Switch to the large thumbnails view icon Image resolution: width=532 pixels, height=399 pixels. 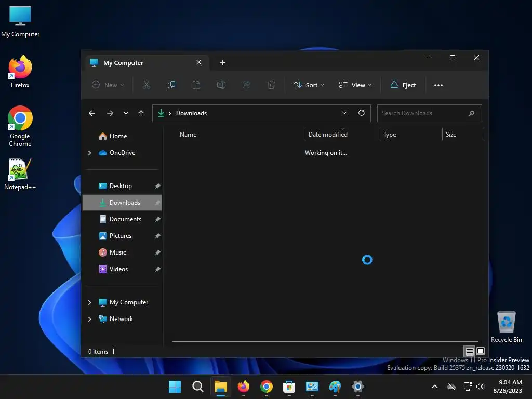click(x=481, y=351)
